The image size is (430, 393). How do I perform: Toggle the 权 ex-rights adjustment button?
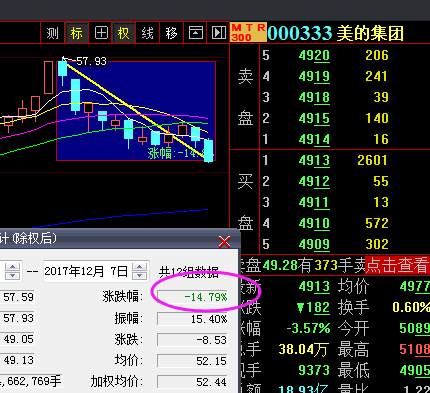pyautogui.click(x=124, y=33)
